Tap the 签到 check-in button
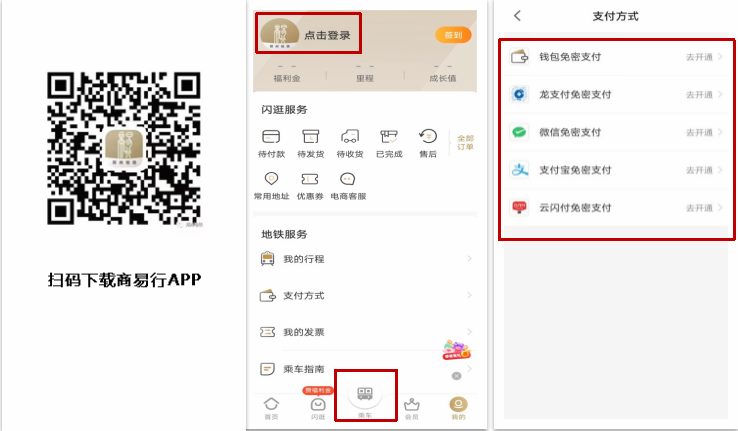This screenshot has width=738, height=431. (453, 35)
